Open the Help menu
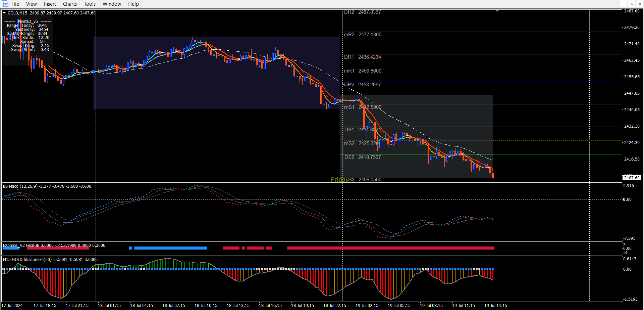The width and height of the screenshot is (644, 310). click(x=133, y=4)
